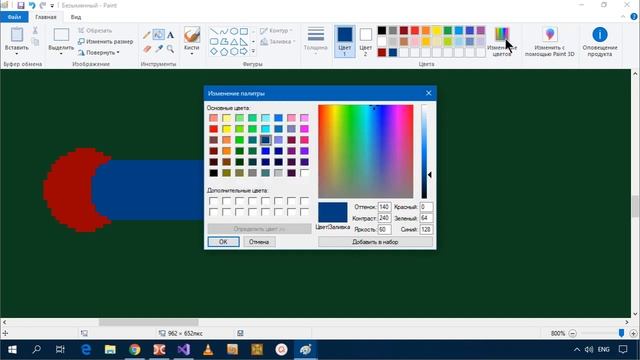Pick bright red in dialog basic colors
The width and height of the screenshot is (640, 360).
pos(213,129)
